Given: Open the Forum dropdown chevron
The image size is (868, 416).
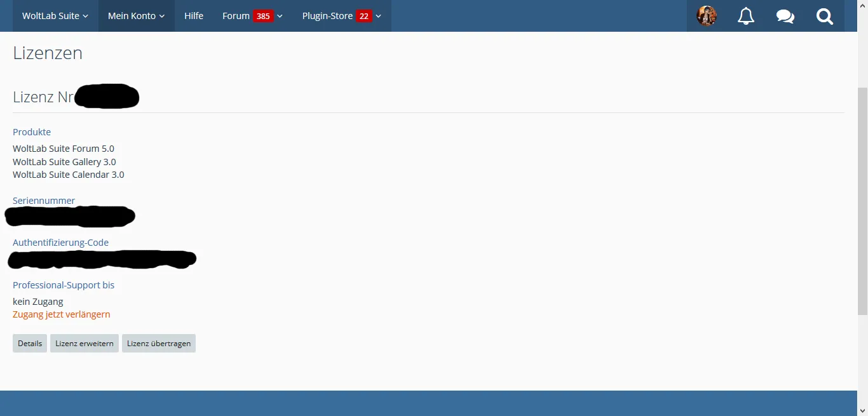Looking at the screenshot, I should click(280, 16).
